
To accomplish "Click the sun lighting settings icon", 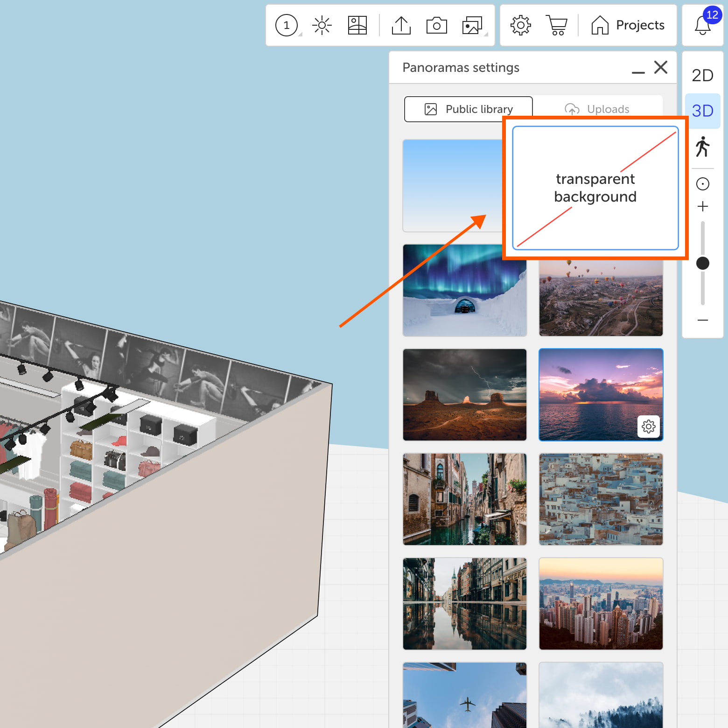I will point(322,25).
